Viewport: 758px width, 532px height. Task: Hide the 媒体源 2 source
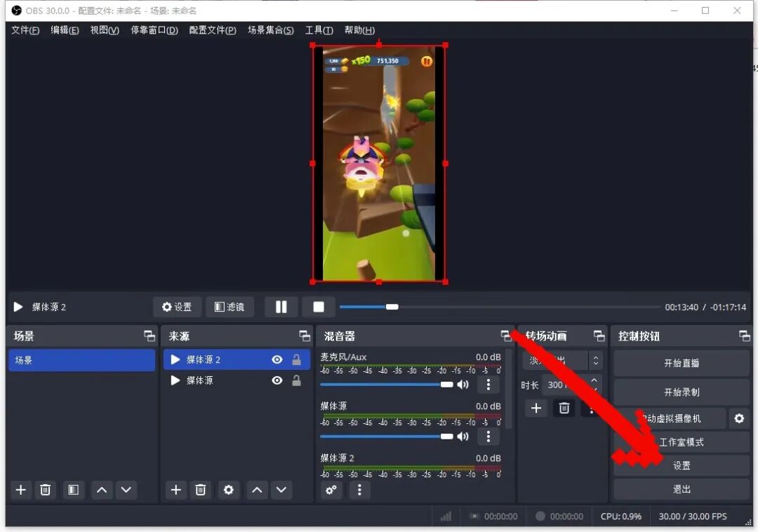[x=277, y=359]
